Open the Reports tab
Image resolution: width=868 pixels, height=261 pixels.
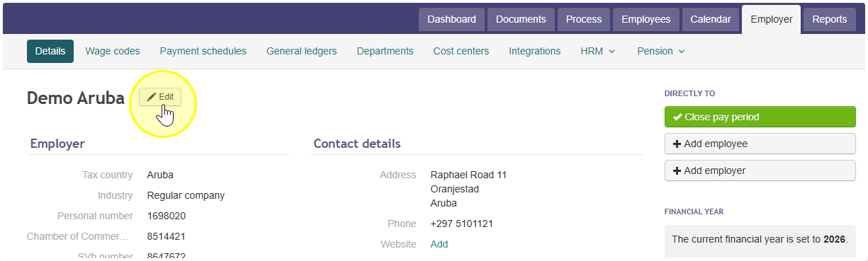tap(830, 20)
